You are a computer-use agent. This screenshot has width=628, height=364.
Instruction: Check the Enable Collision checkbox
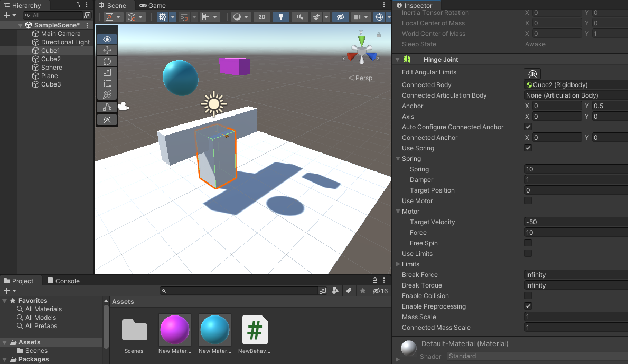528,296
